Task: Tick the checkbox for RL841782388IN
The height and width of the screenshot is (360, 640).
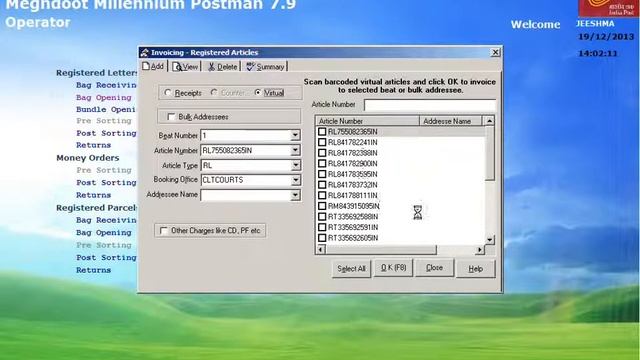Action: pyautogui.click(x=322, y=153)
